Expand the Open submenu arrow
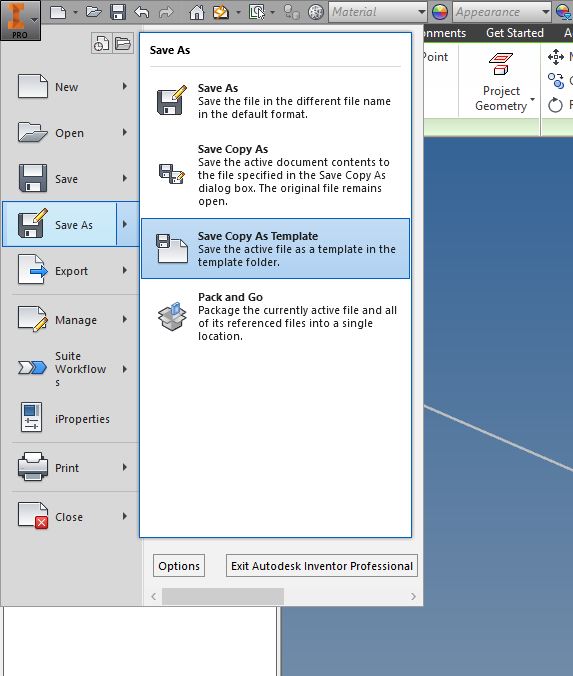Screen dimensions: 573x676 click(x=125, y=132)
